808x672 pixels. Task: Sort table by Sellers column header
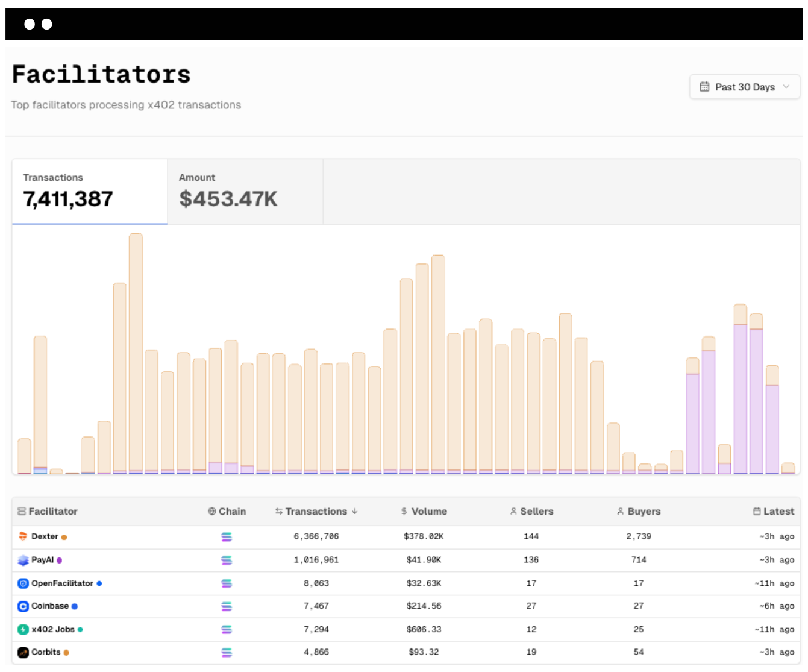[531, 511]
